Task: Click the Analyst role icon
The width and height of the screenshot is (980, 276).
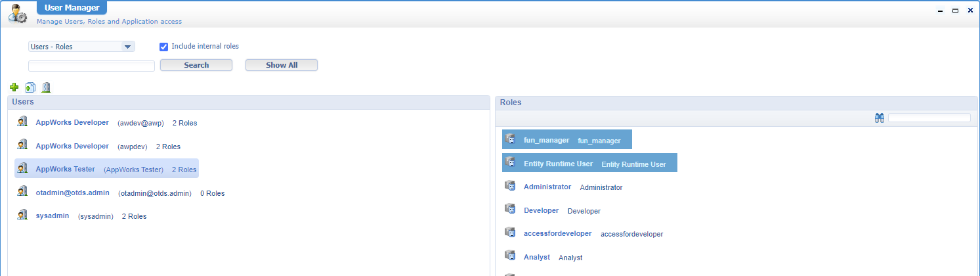Action: pyautogui.click(x=510, y=257)
